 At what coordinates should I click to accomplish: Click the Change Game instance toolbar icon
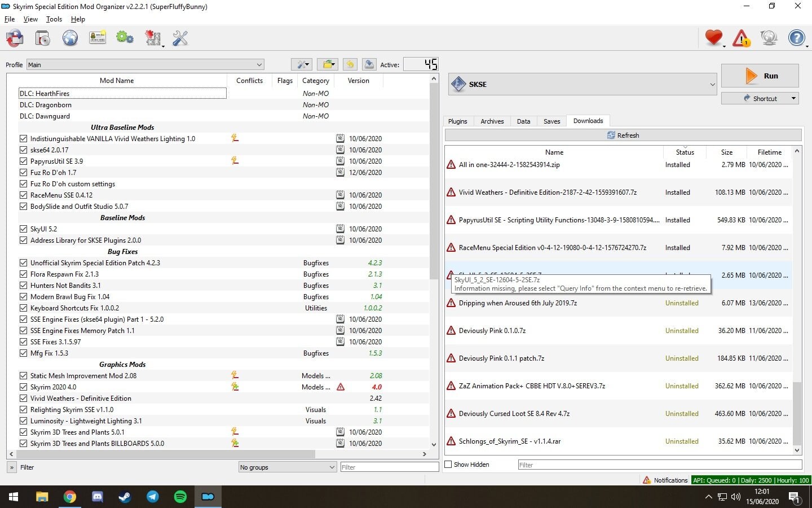click(x=15, y=38)
